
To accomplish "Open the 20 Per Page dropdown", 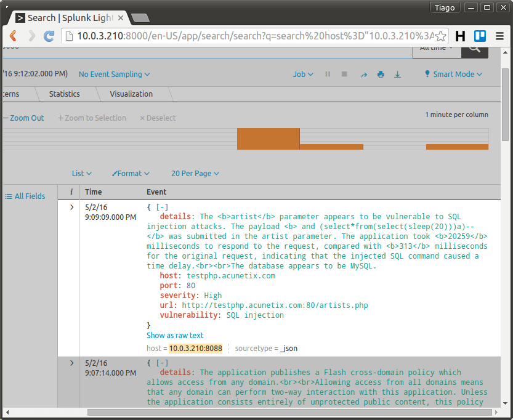I will 195,174.
